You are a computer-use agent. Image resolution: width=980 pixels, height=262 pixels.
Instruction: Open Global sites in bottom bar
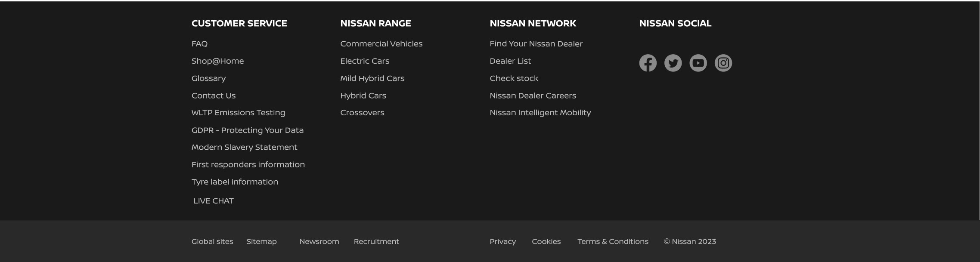click(x=212, y=241)
